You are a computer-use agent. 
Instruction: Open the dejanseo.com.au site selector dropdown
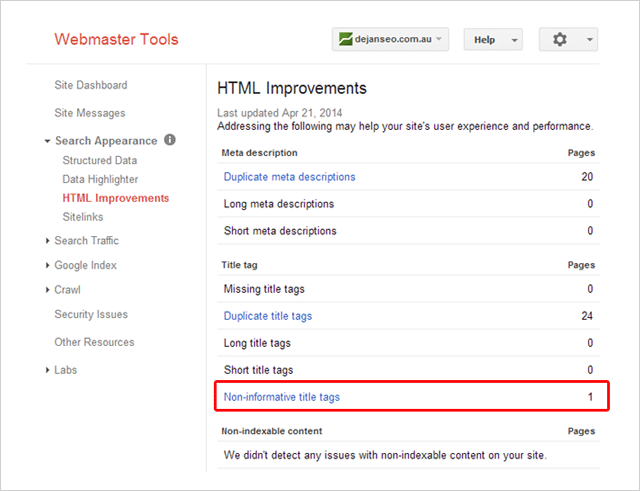pos(390,40)
